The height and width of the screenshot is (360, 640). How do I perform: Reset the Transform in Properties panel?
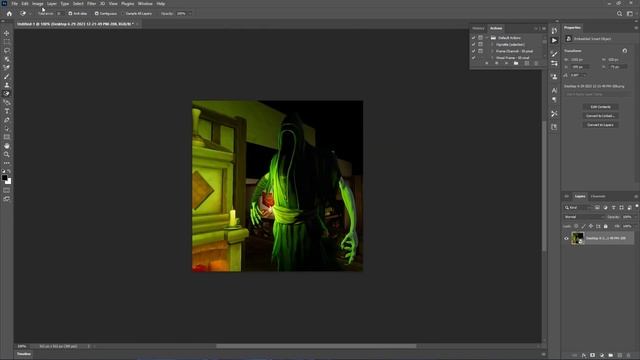point(624,51)
